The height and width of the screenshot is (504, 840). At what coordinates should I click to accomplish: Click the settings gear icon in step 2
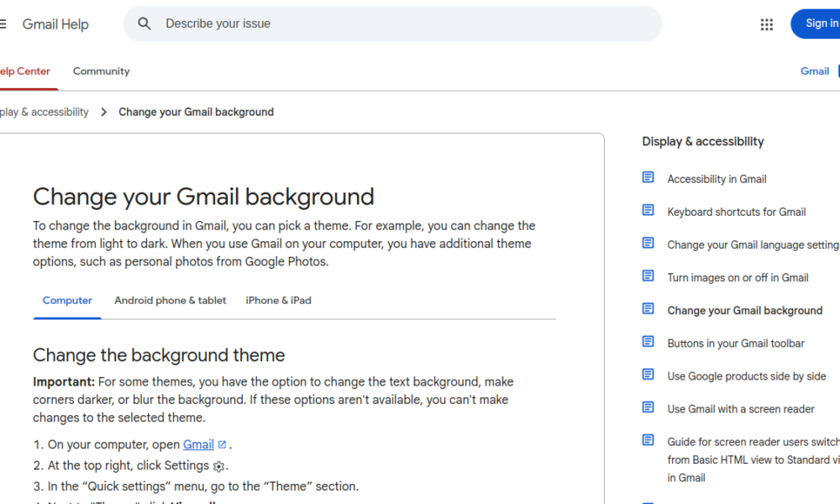coord(218,466)
